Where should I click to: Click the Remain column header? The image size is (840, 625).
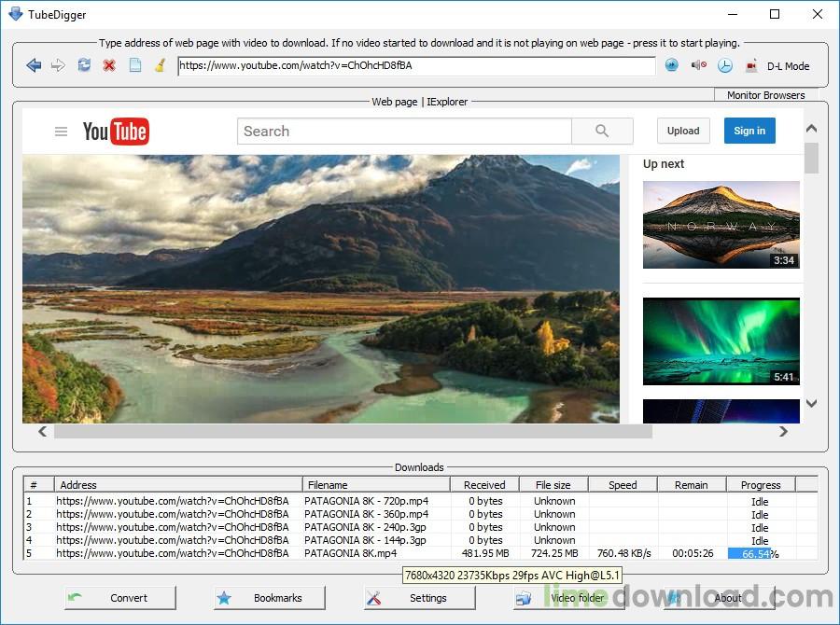point(691,485)
